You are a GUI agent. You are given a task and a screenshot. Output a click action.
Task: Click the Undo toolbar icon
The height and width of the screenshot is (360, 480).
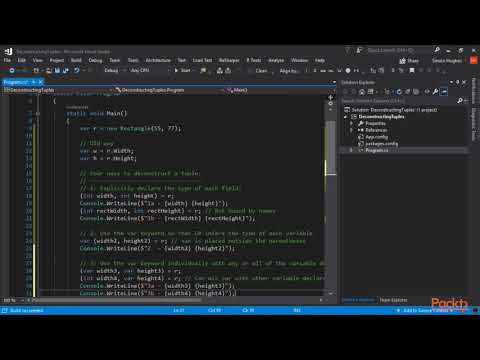click(76, 70)
